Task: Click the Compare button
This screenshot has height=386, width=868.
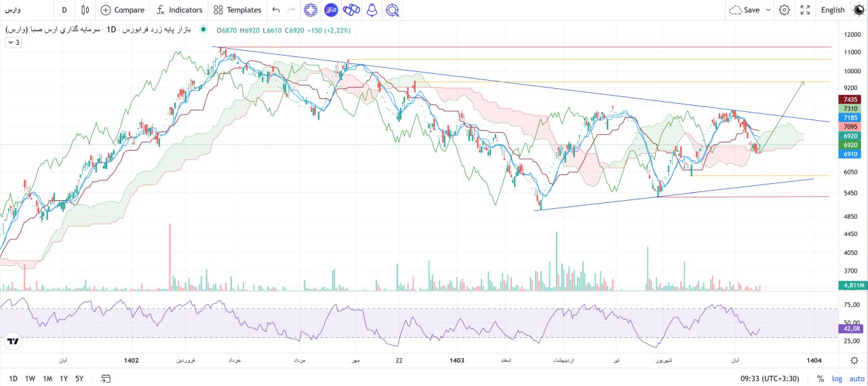Action: 123,10
